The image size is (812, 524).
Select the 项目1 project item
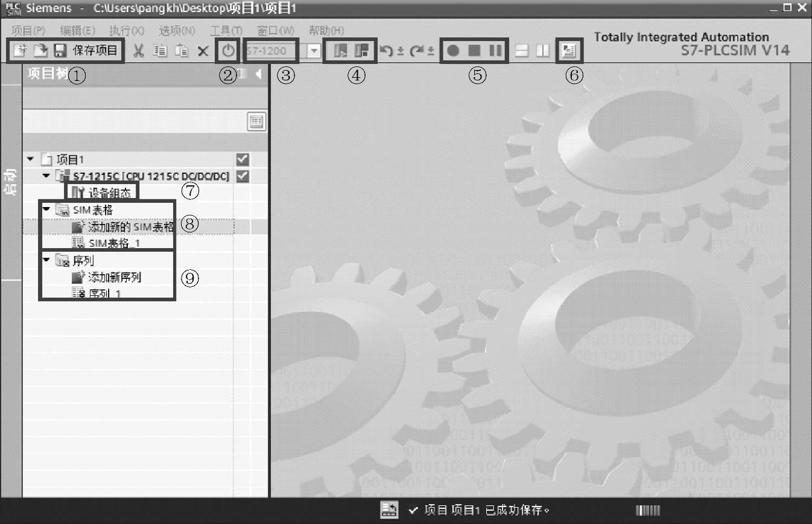pos(70,160)
